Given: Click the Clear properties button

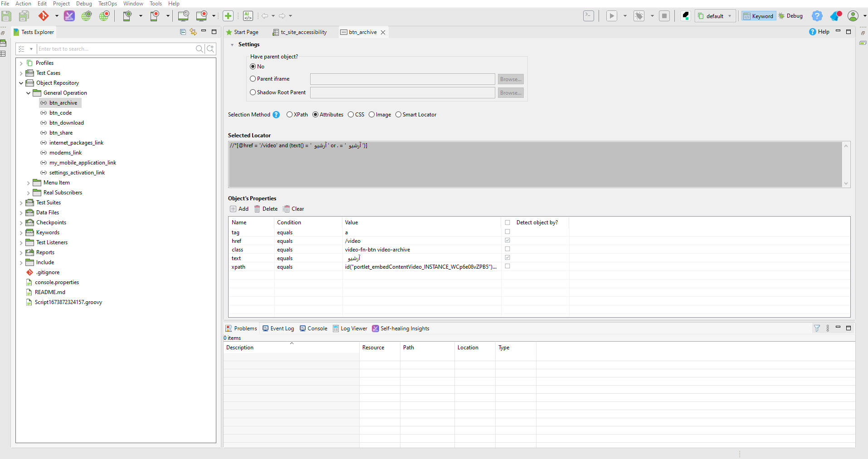Looking at the screenshot, I should 293,209.
